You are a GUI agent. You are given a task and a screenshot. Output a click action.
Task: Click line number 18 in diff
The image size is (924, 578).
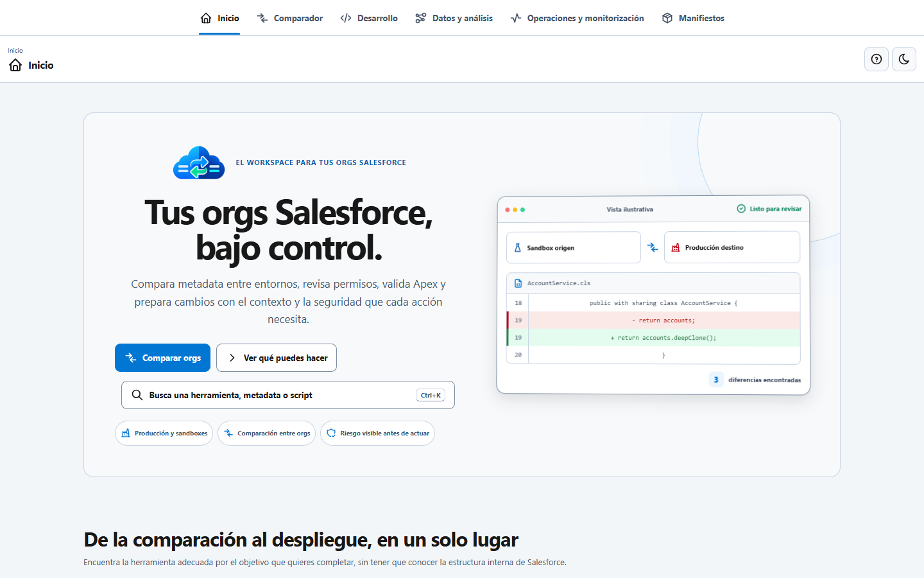coord(518,303)
